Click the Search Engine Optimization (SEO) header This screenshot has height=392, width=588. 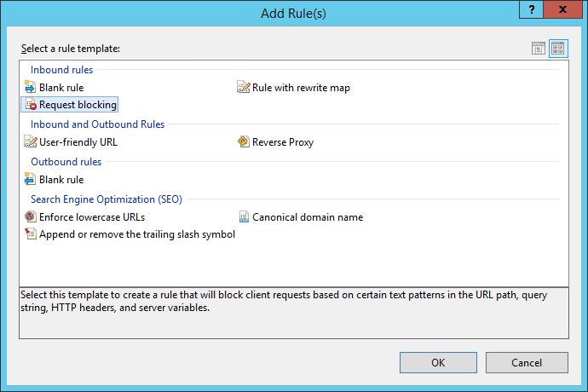click(107, 199)
